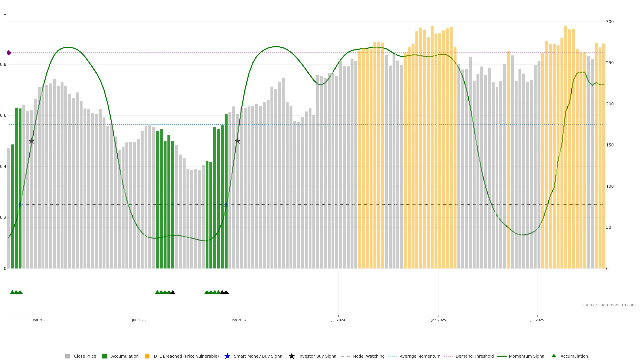Click the investor buy star near Jan 2024
This screenshot has height=362, width=644.
coord(237,141)
